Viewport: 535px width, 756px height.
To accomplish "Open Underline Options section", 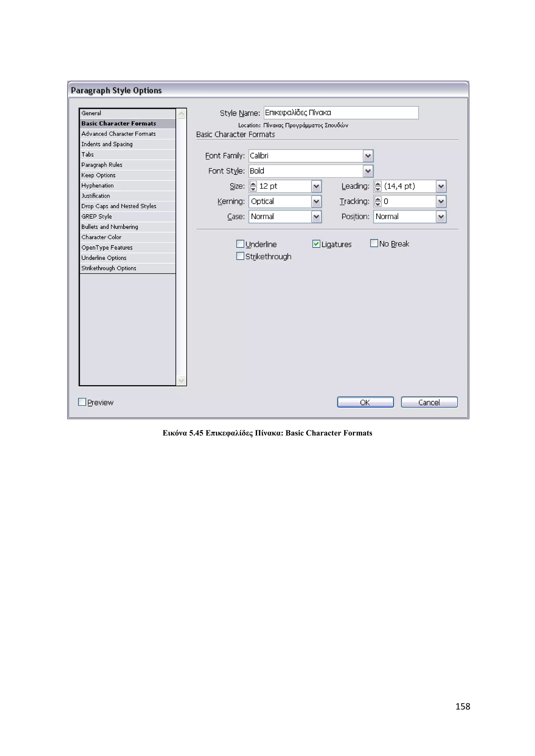I will point(127,258).
